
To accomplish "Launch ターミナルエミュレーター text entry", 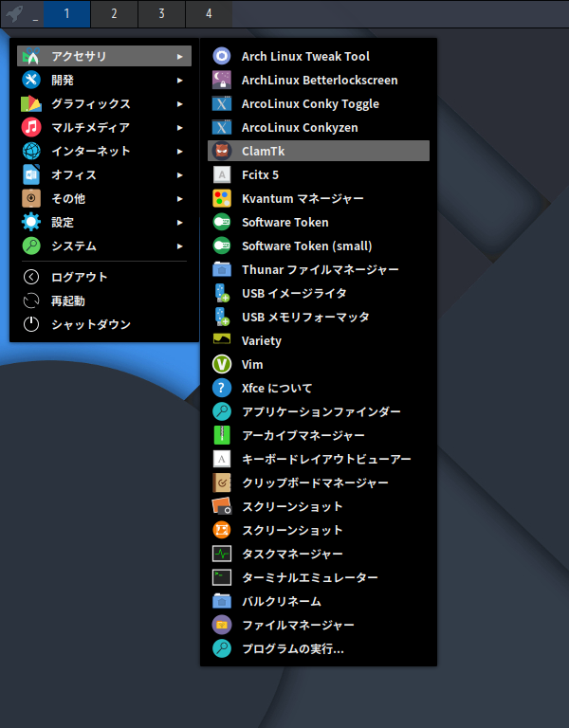I will [x=310, y=577].
